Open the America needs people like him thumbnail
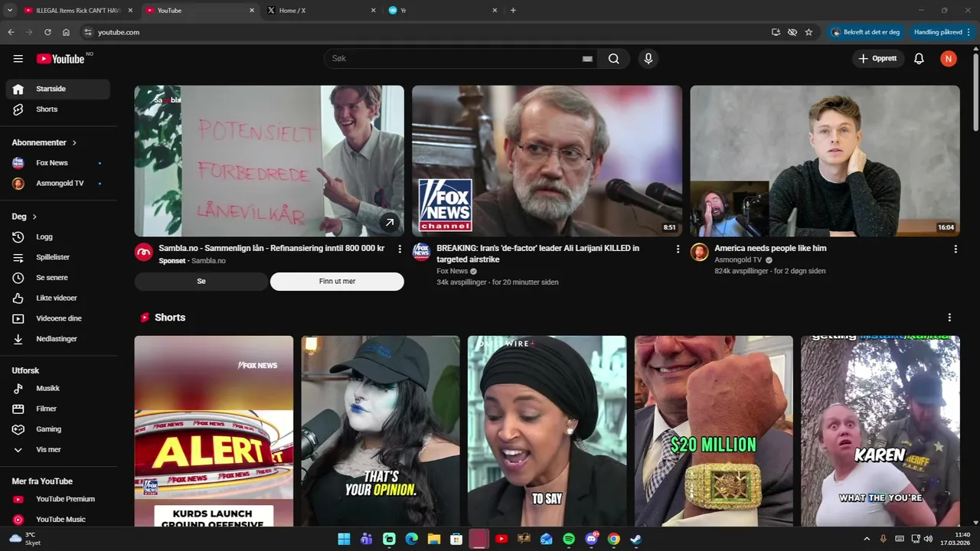This screenshot has width=980, height=551. point(825,161)
